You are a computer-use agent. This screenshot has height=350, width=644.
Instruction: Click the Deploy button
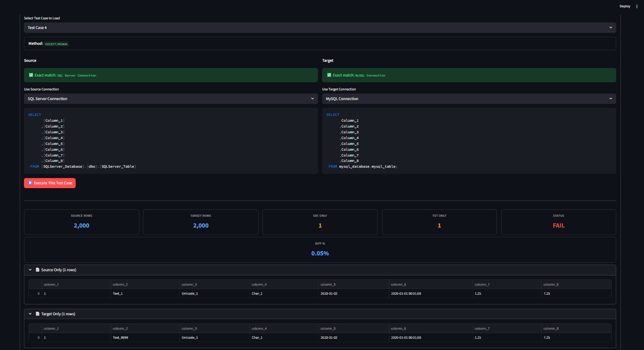pyautogui.click(x=625, y=6)
